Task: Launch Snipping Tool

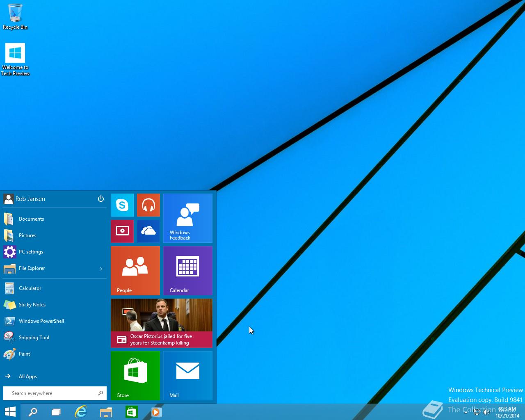Action: [55, 338]
